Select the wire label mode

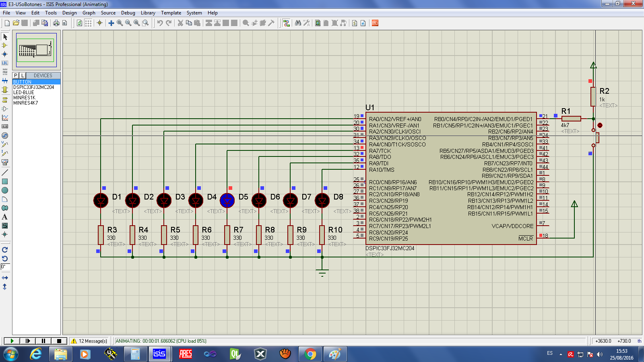point(5,63)
